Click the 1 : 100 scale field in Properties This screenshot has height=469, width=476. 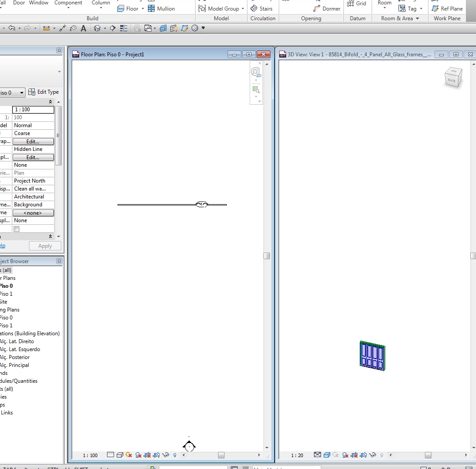[33, 110]
